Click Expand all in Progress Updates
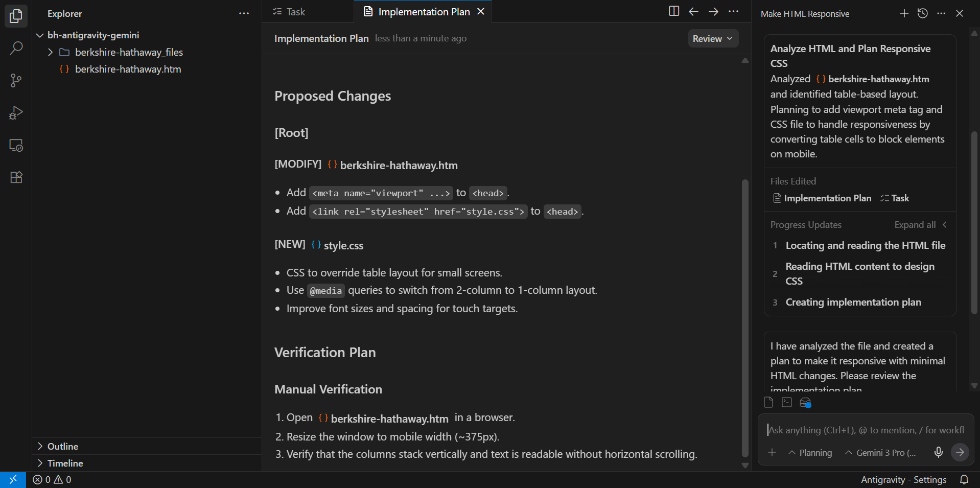980x488 pixels. click(x=915, y=225)
